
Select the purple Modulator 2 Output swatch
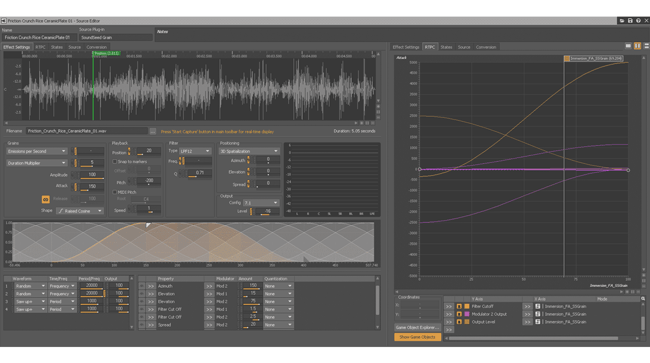point(467,315)
